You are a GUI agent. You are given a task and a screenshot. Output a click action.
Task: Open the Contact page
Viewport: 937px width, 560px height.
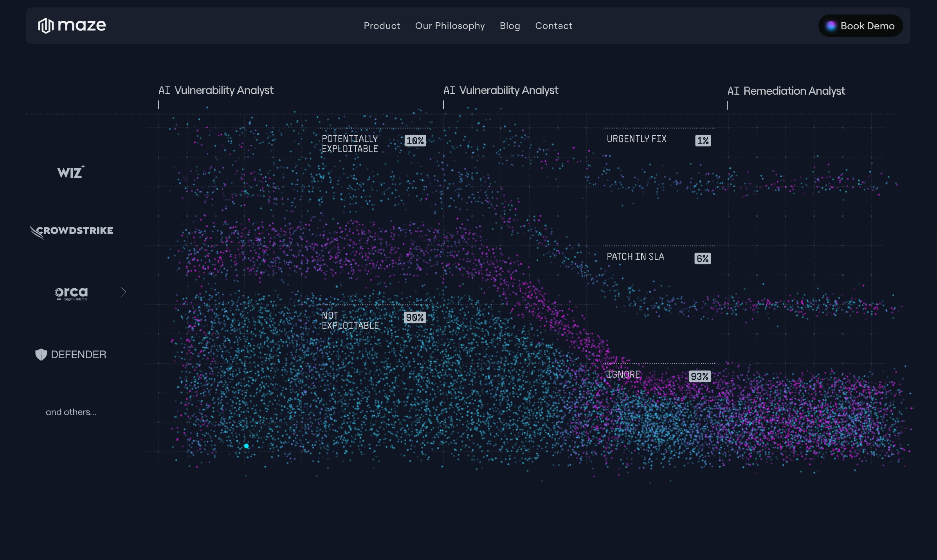(553, 26)
